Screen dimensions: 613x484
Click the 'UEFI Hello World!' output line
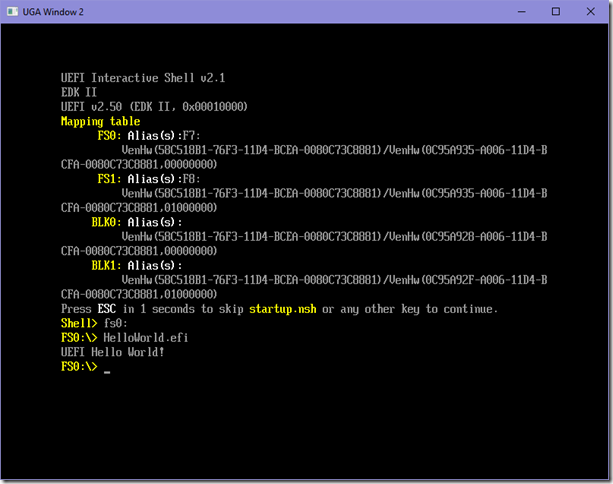coord(113,352)
